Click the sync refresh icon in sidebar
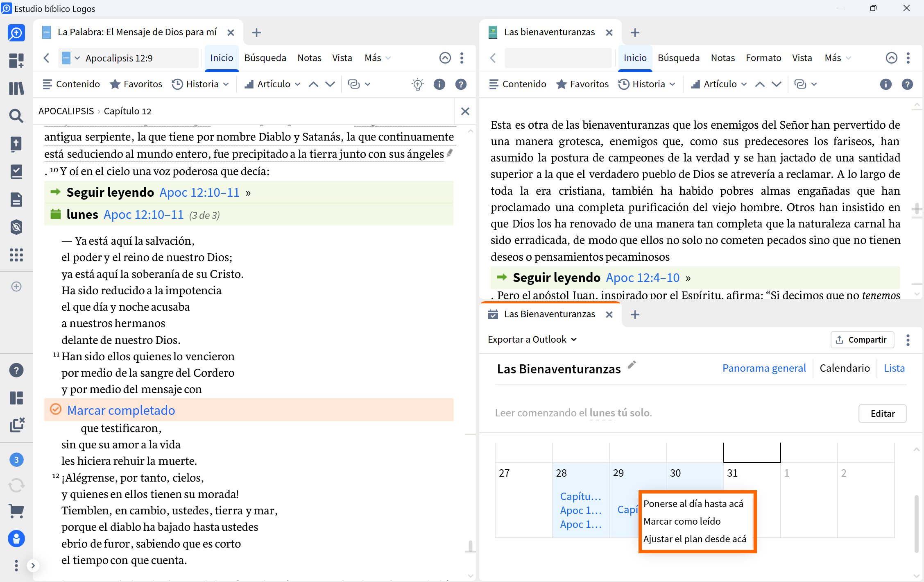The width and height of the screenshot is (924, 582). pos(16,485)
